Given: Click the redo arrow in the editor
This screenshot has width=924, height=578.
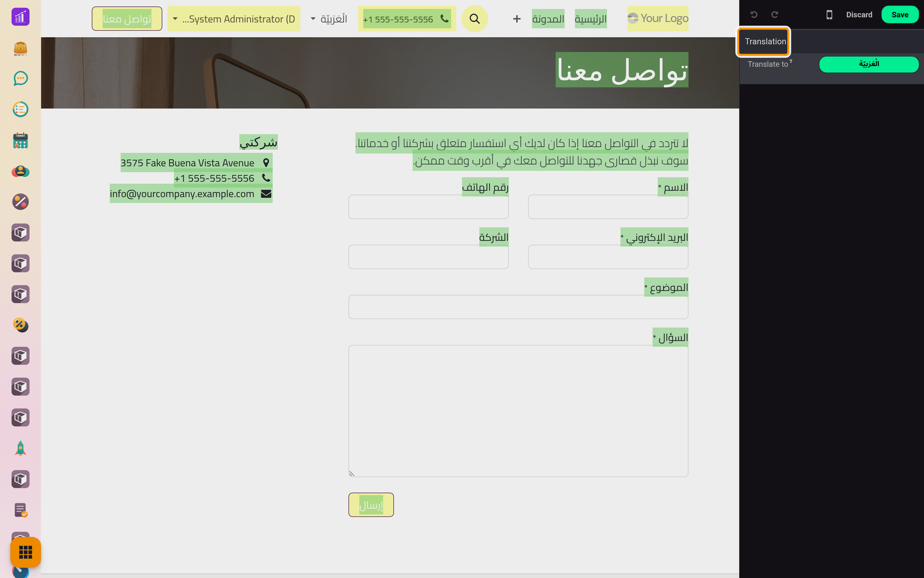Looking at the screenshot, I should (774, 14).
